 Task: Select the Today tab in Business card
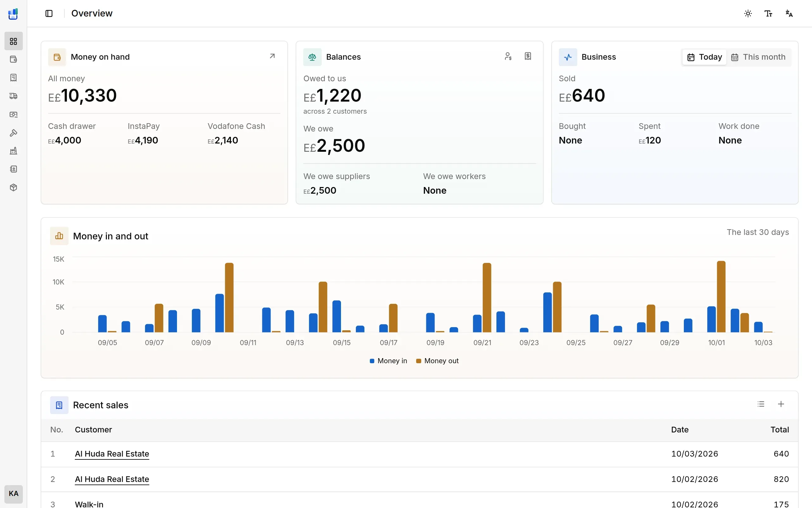tap(704, 57)
